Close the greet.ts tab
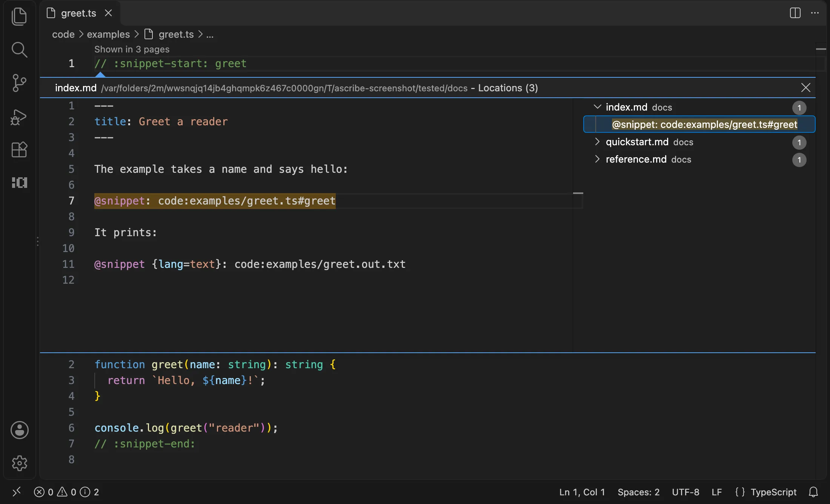This screenshot has width=830, height=504. click(x=108, y=13)
